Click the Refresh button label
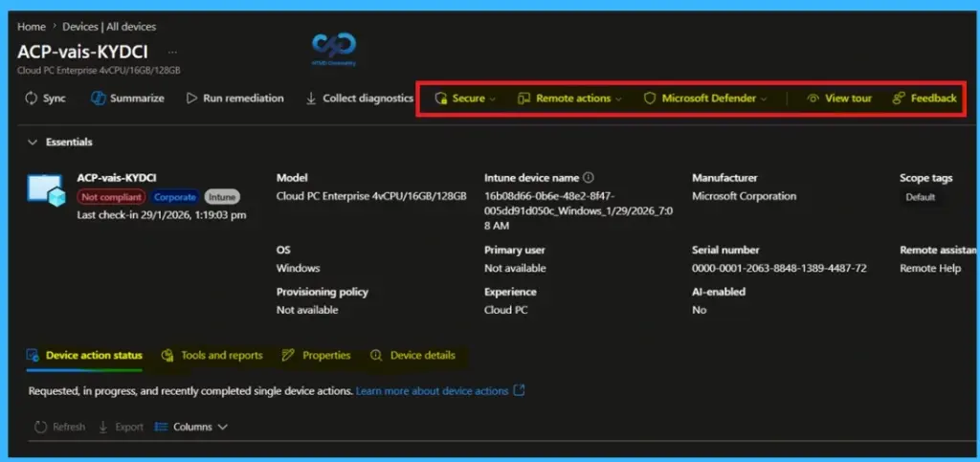980x462 pixels. coord(69,427)
